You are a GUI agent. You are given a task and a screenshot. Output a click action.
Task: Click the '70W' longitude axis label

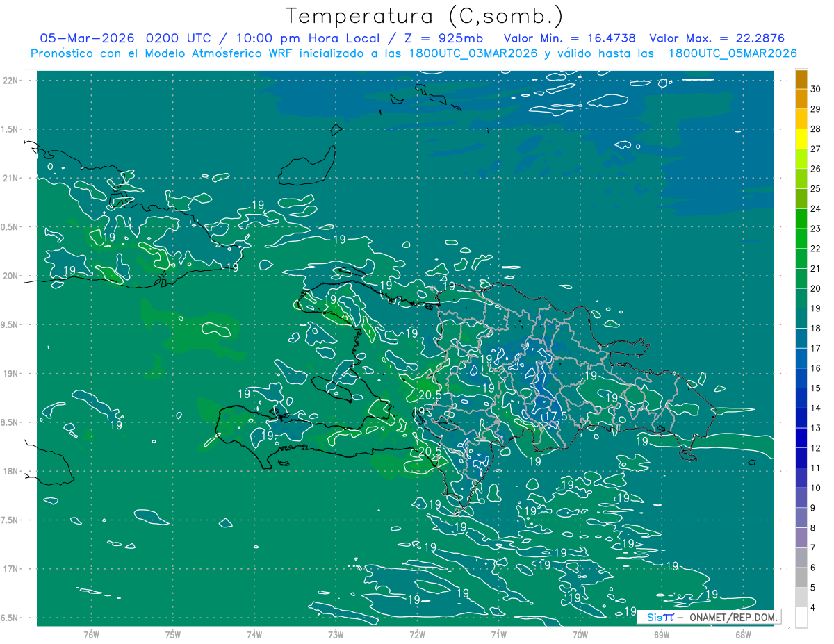[580, 635]
